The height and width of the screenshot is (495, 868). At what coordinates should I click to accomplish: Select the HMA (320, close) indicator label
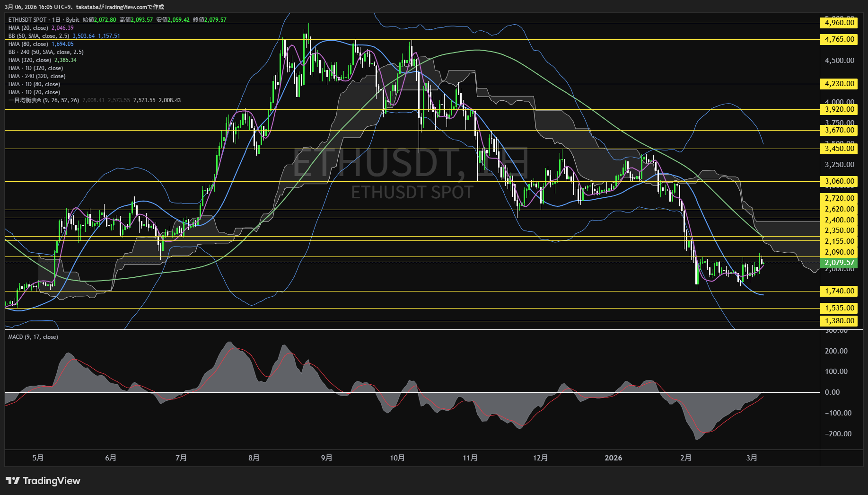[x=30, y=60]
